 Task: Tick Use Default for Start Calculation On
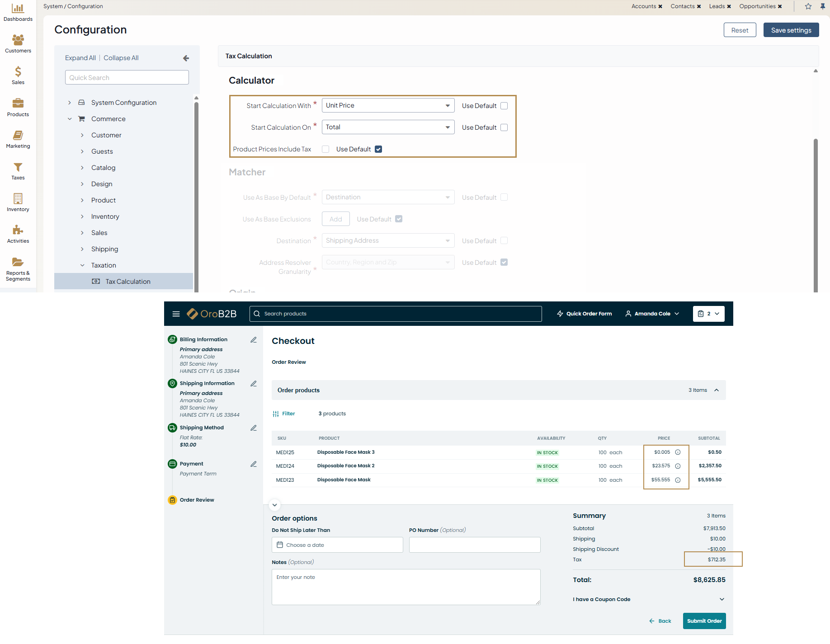504,127
